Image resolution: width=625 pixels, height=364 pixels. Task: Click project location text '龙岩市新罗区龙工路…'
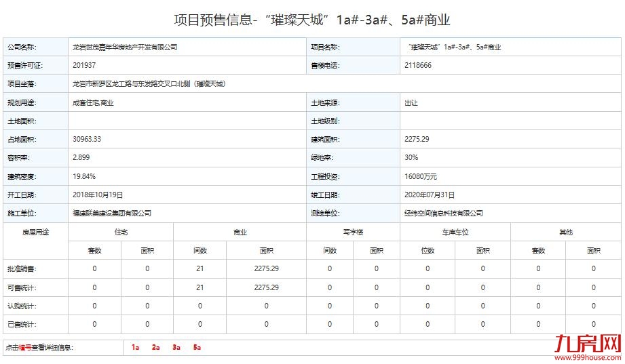click(x=149, y=83)
